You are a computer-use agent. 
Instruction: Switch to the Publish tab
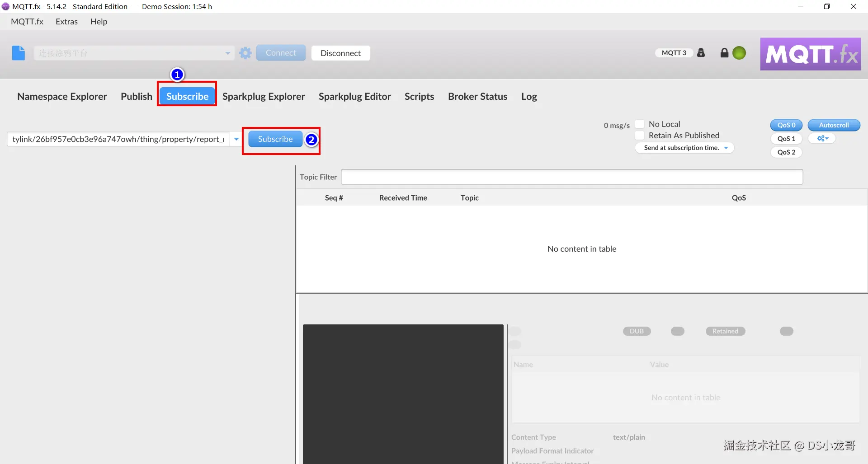[137, 96]
